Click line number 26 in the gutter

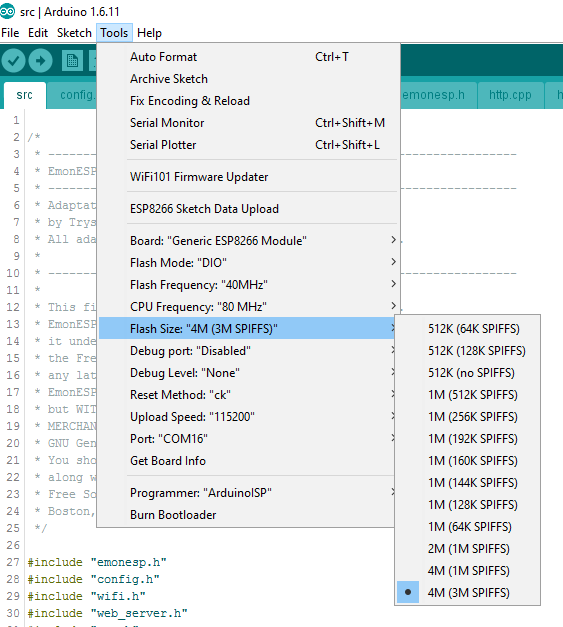click(13, 545)
